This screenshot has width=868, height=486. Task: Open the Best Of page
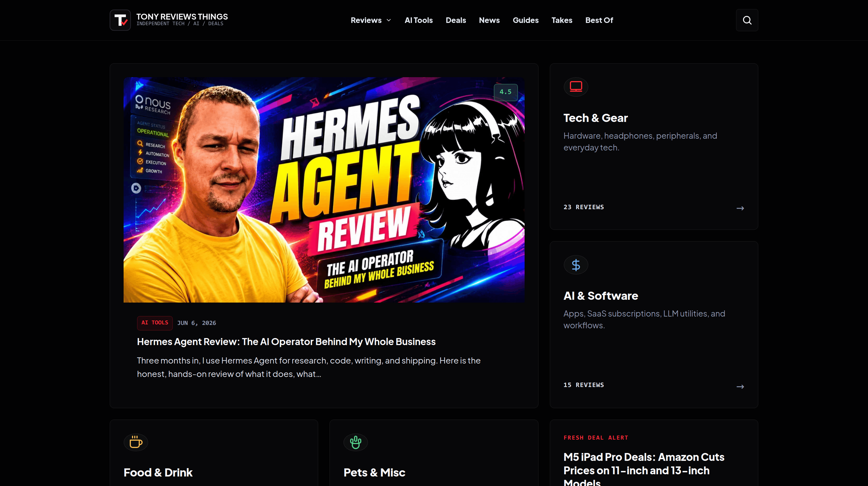(x=599, y=20)
